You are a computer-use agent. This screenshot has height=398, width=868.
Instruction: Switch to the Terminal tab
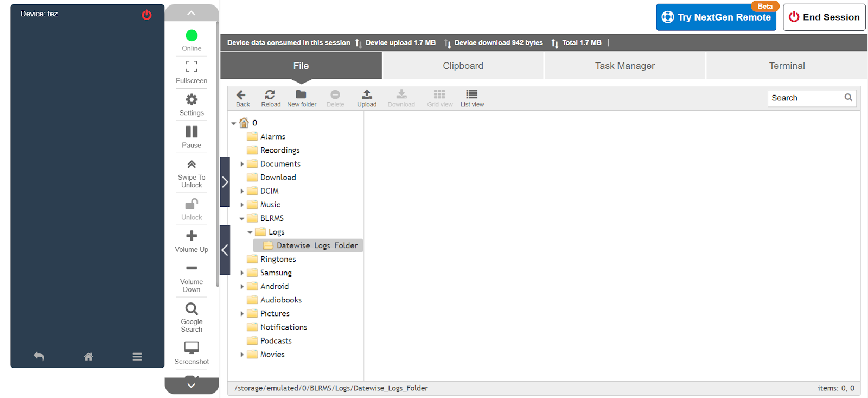787,66
